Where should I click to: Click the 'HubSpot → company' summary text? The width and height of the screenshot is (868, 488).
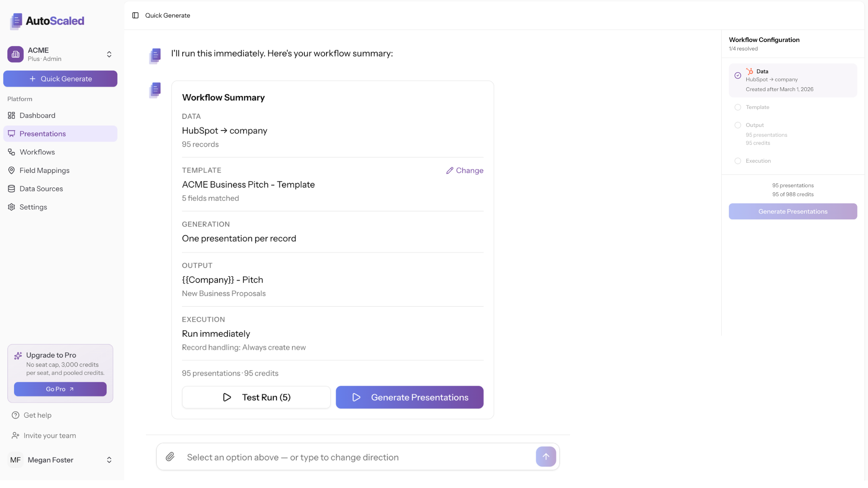[225, 131]
